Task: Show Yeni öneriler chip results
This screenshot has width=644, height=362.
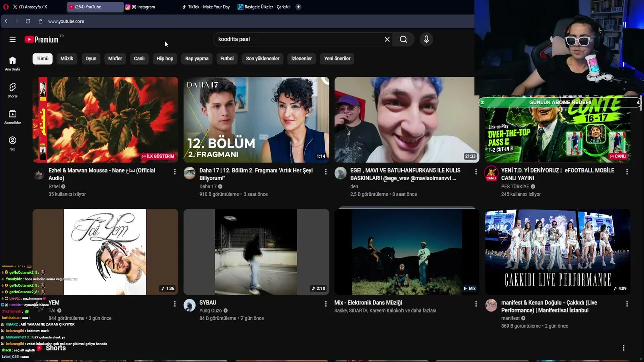Action: (x=337, y=58)
